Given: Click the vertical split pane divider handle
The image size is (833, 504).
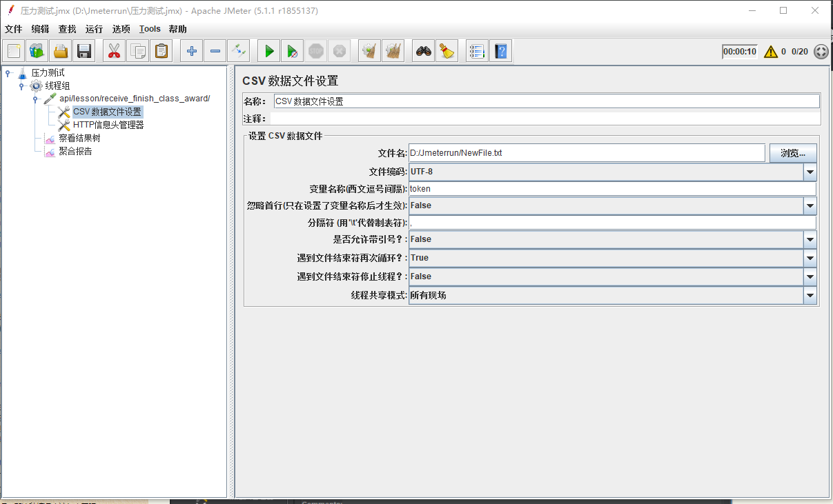Looking at the screenshot, I should pos(231,281).
